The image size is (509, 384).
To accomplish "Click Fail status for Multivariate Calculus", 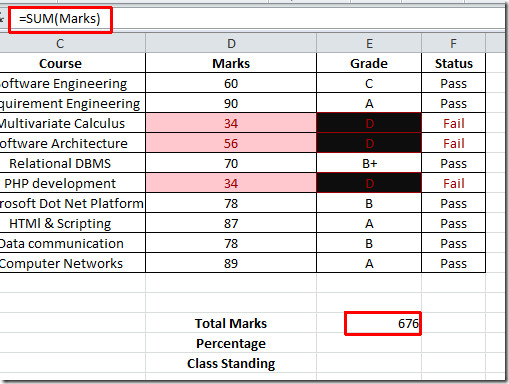I will (453, 123).
